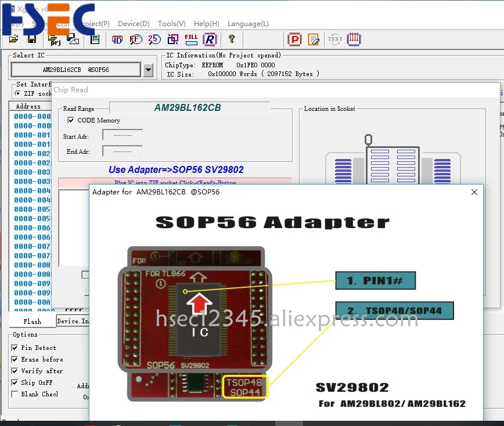
Task: Open the Tools(V) menu
Action: pos(172,24)
